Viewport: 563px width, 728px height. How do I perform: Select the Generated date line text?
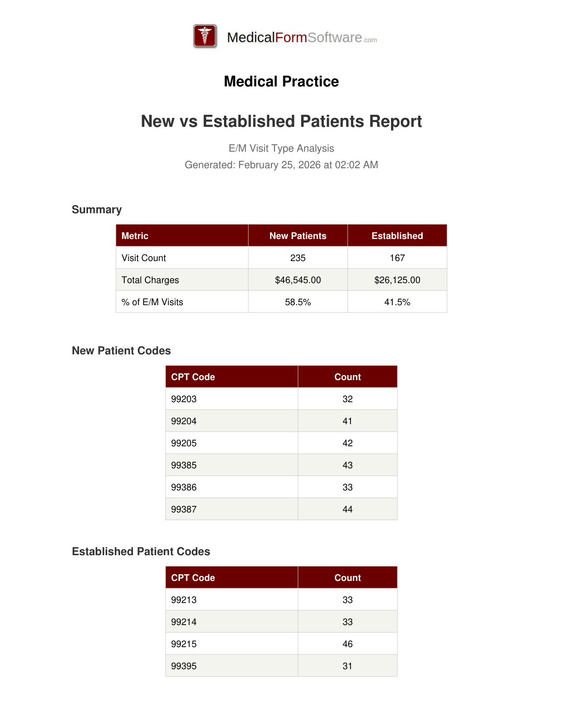pos(281,165)
